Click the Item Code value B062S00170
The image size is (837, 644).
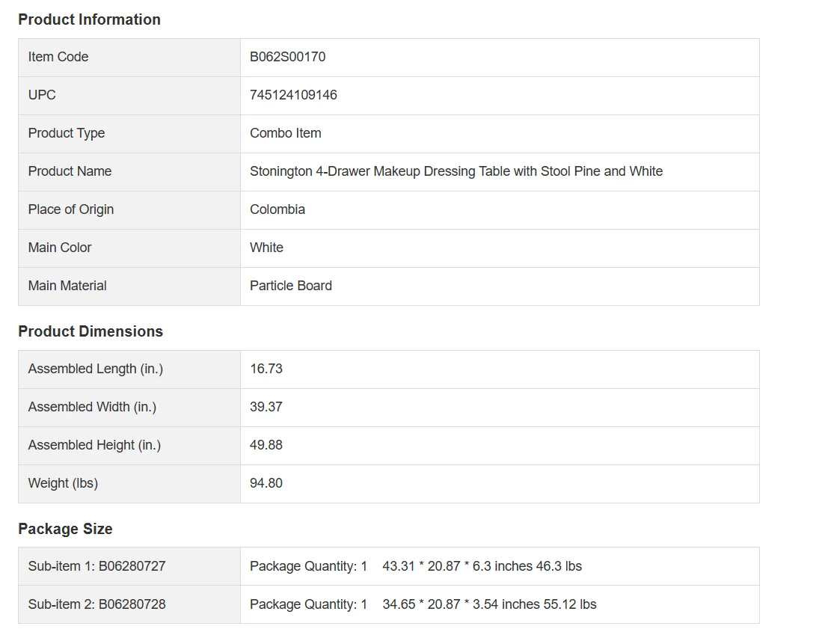tap(287, 57)
